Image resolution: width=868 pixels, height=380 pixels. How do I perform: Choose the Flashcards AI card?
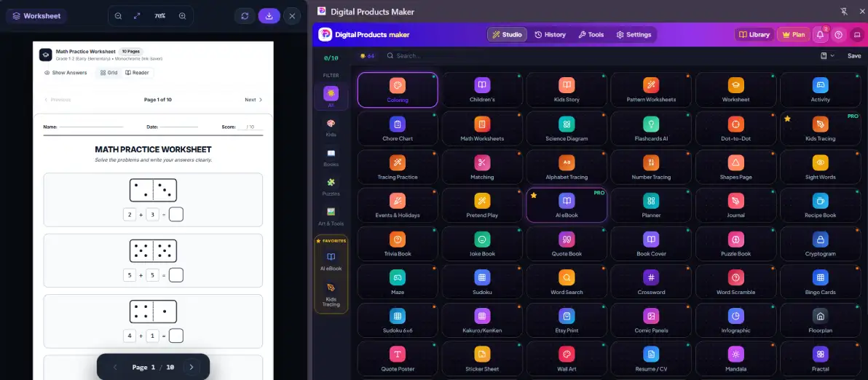click(651, 128)
